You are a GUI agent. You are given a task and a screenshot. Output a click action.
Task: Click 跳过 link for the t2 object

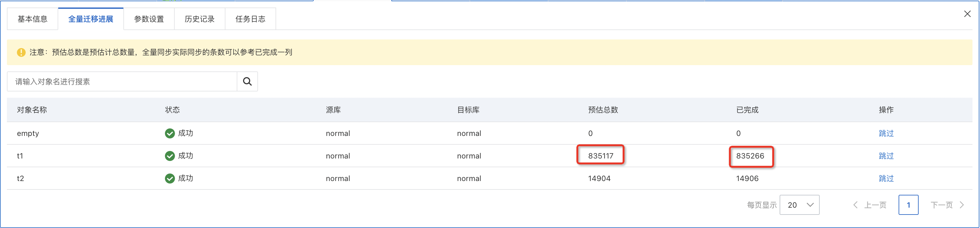(x=886, y=178)
